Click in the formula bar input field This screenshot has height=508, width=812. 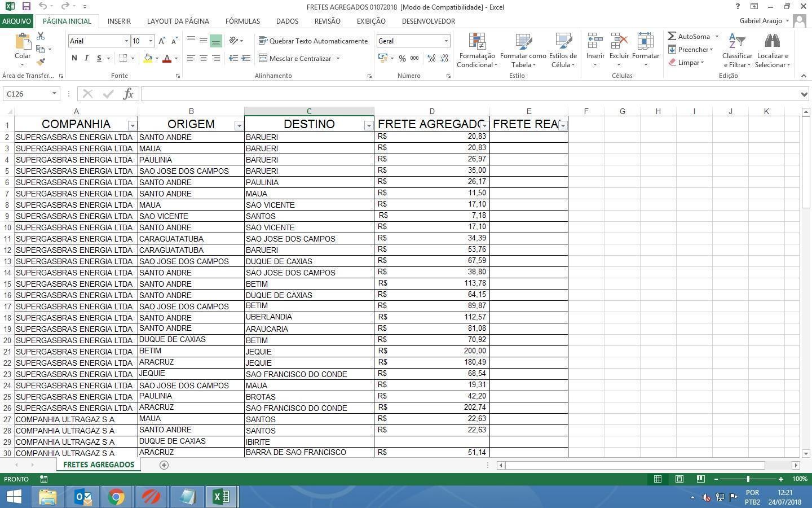coord(469,94)
